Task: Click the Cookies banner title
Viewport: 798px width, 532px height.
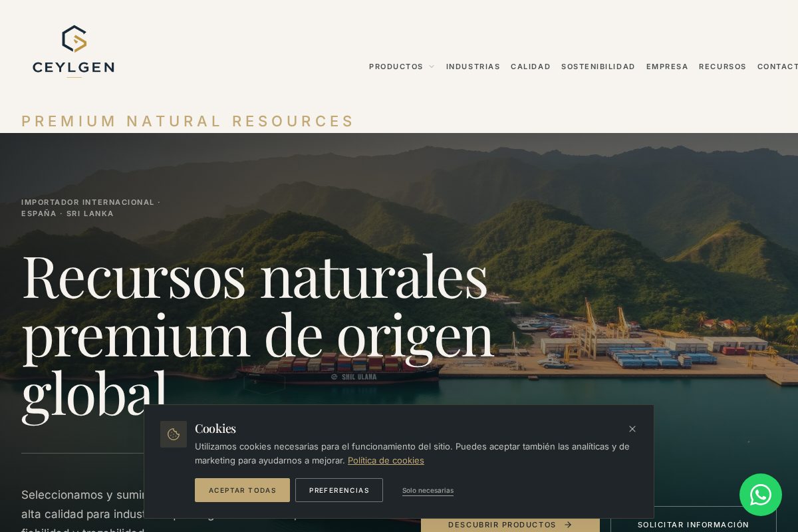Action: 215,428
